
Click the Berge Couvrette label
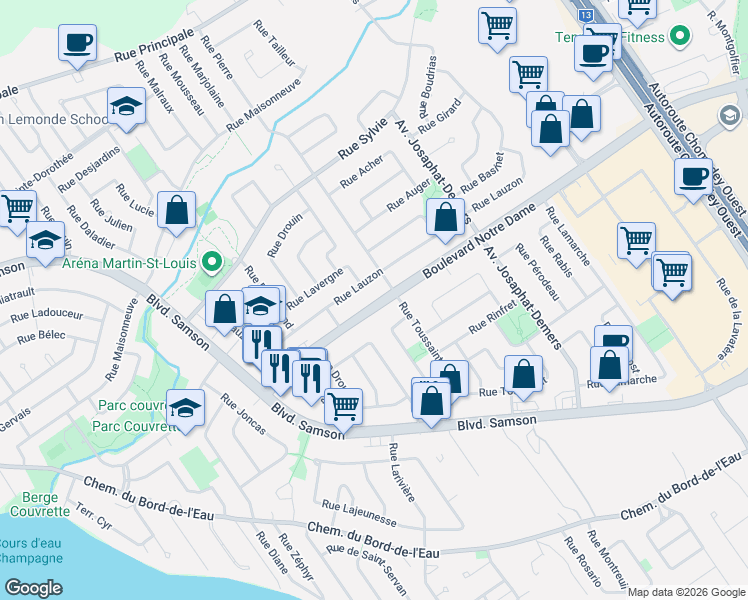40,504
